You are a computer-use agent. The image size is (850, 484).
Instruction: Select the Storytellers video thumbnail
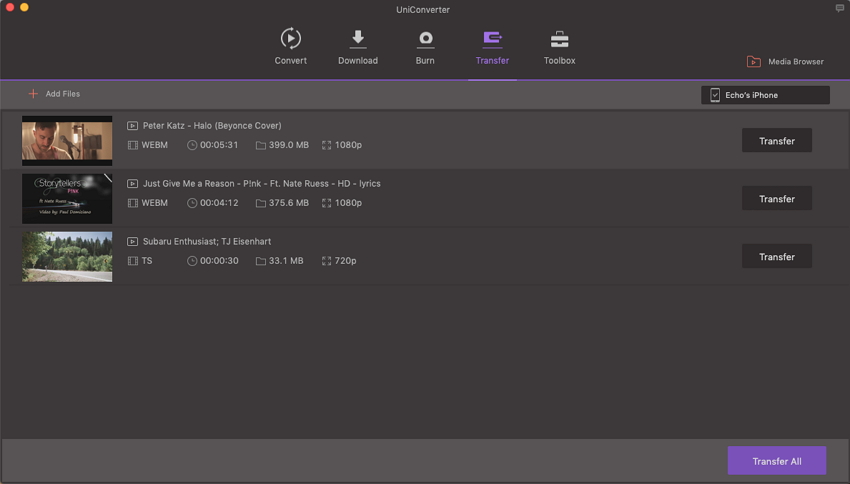click(x=67, y=199)
